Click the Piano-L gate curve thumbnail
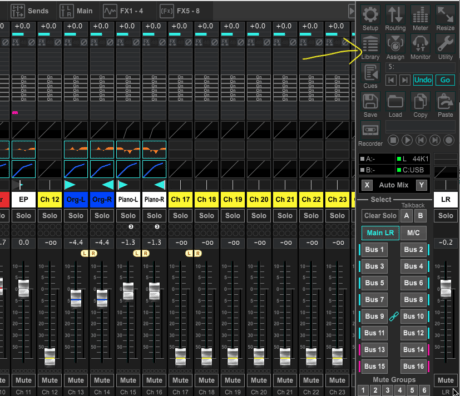Image resolution: width=460 pixels, height=396 pixels. pyautogui.click(x=128, y=130)
